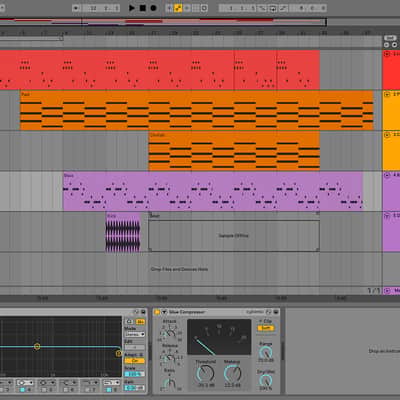Screen dimensions: 400x400
Task: Click the Glue Compressor hot-swap preset icon
Action: tap(269, 312)
